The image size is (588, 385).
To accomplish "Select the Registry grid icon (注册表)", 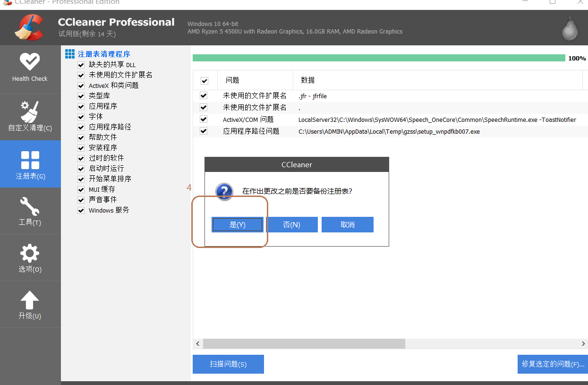I will tap(30, 160).
